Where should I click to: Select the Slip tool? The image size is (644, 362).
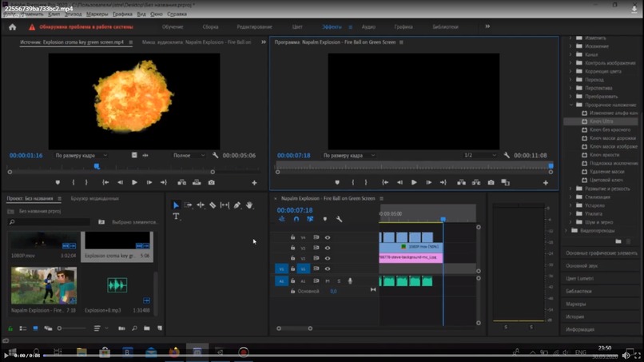225,205
